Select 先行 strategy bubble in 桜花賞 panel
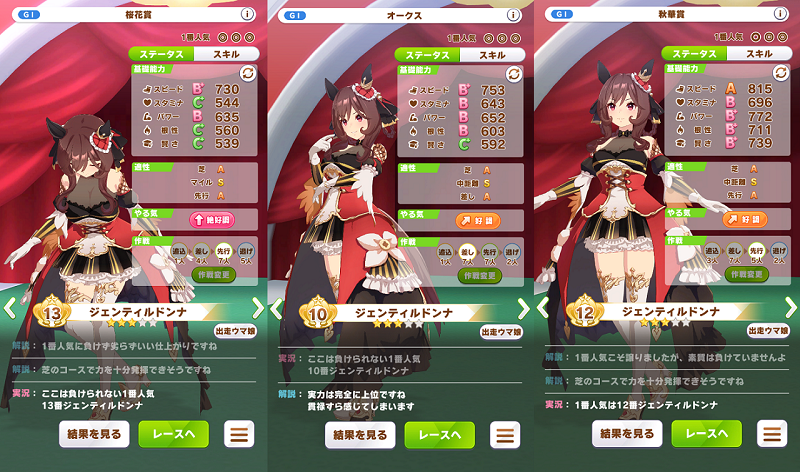800x472 pixels. point(223,252)
